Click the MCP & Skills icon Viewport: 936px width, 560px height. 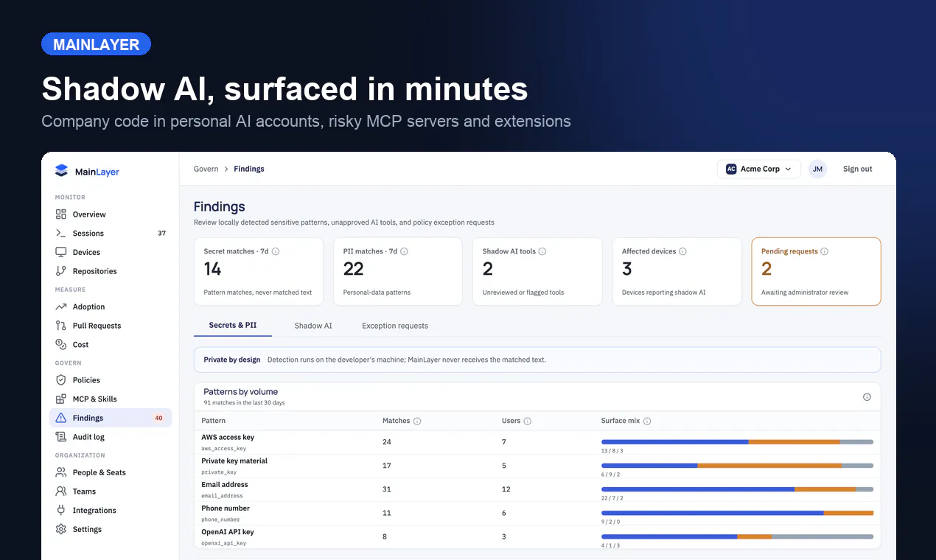(x=61, y=399)
